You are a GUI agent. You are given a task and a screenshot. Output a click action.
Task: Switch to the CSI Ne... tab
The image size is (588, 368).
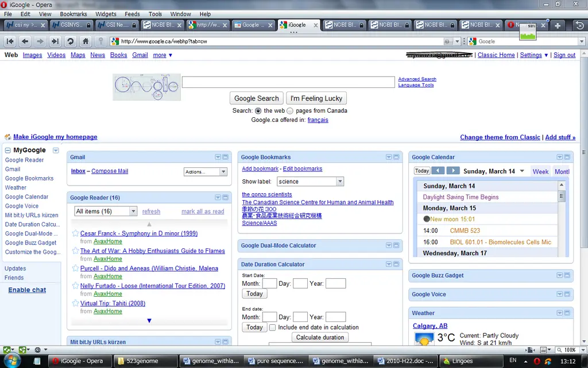tap(117, 25)
